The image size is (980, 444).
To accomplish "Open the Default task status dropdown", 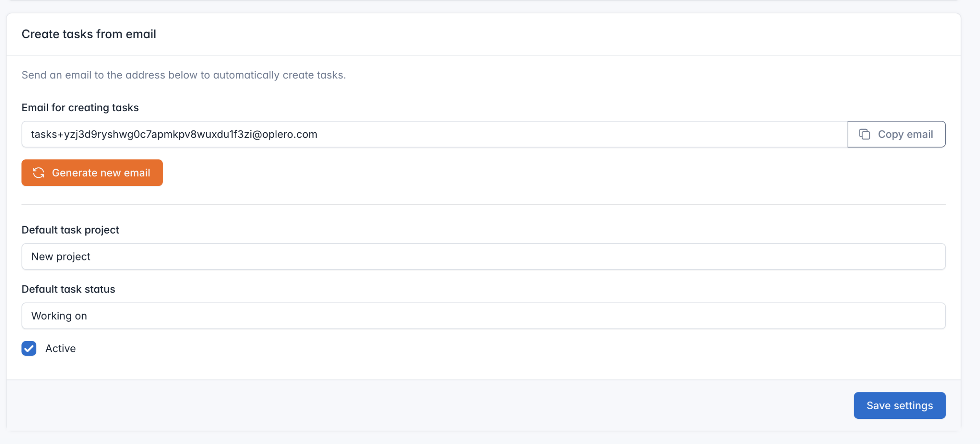I will click(x=483, y=316).
